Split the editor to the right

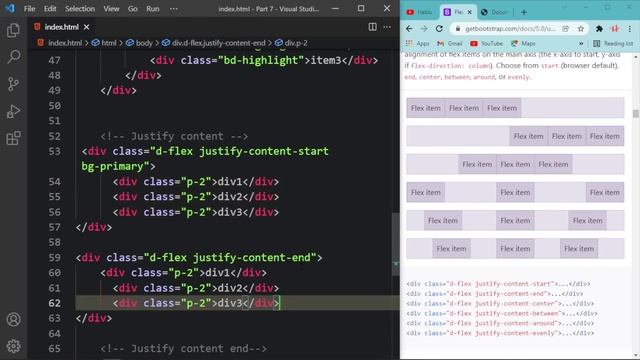(x=372, y=27)
